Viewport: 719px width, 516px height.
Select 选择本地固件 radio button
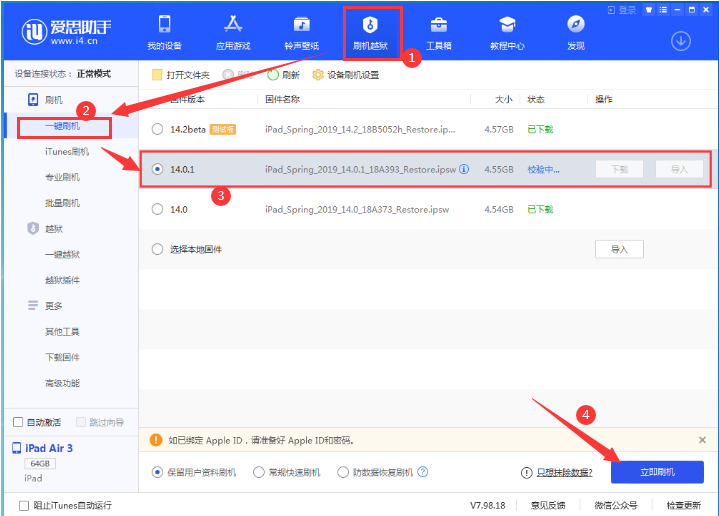pos(157,249)
